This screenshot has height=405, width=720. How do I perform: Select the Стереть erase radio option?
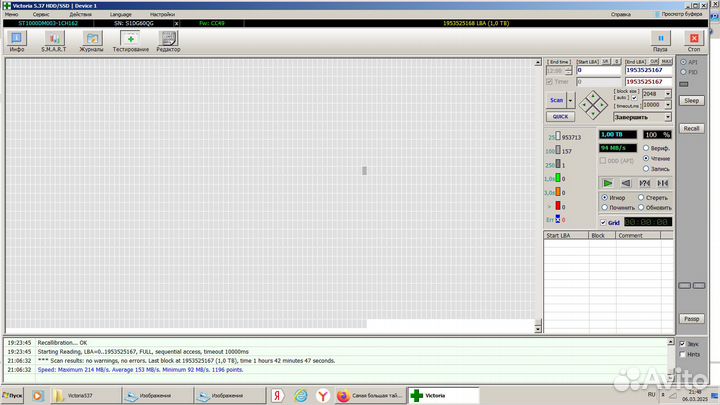[640, 198]
